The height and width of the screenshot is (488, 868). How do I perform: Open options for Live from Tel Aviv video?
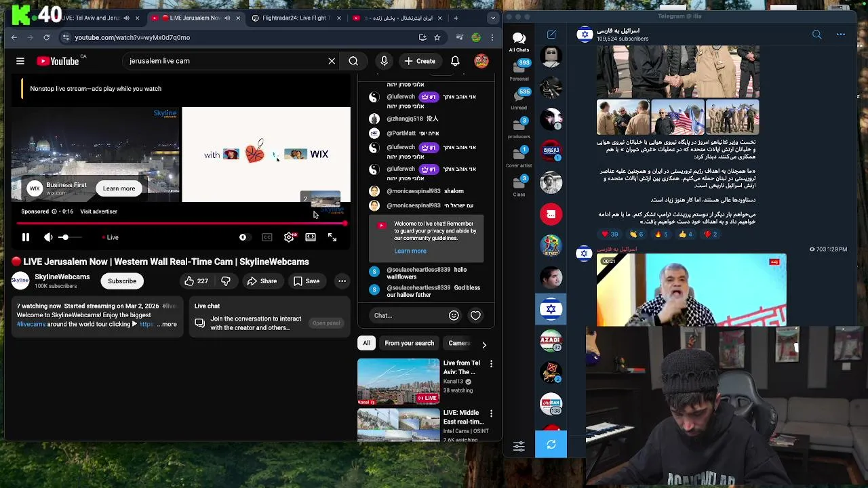pyautogui.click(x=491, y=364)
